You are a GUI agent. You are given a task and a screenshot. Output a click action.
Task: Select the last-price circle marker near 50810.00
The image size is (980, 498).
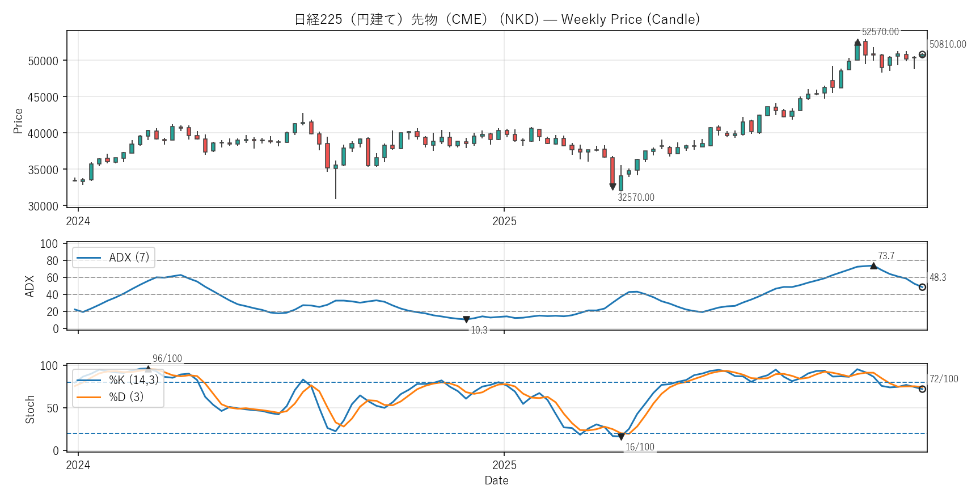[922, 54]
